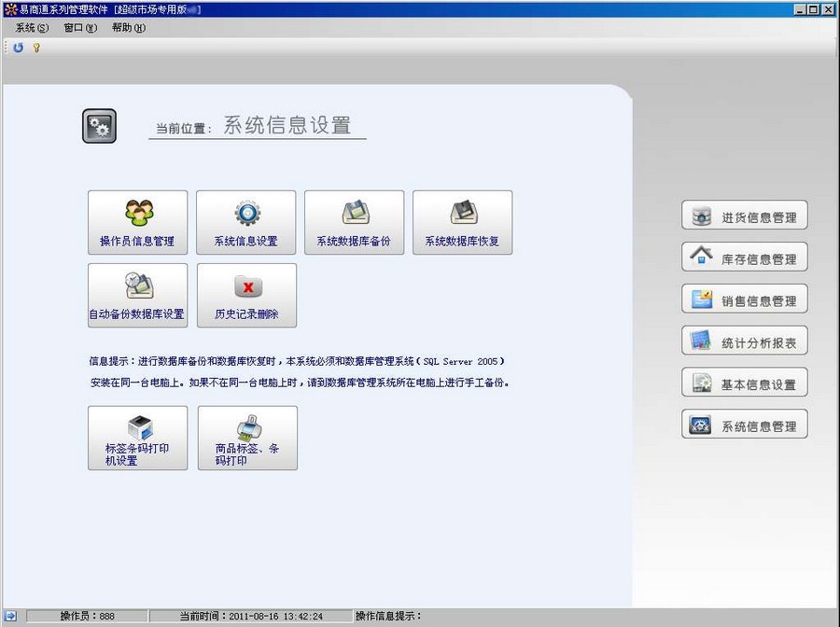Open 商品标签、条码打印 label printing
The image size is (840, 627).
click(x=247, y=438)
